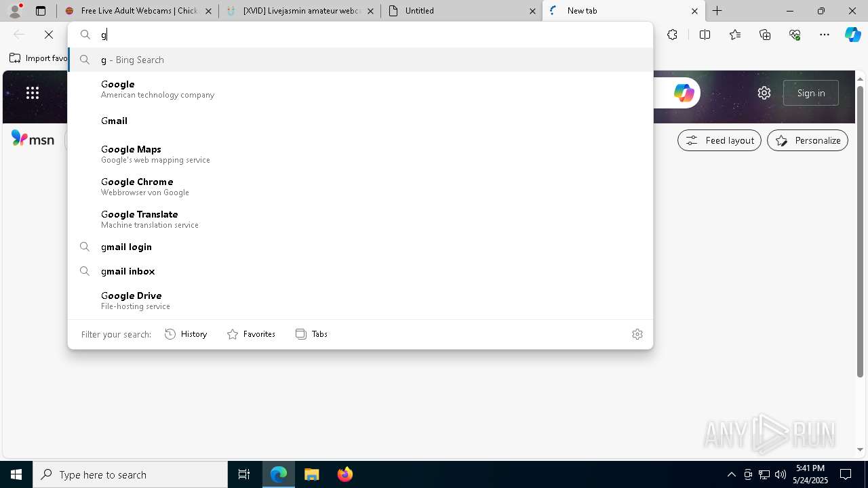The height and width of the screenshot is (488, 868).
Task: Select 'gmail inbox' search suggestion
Action: 360,271
